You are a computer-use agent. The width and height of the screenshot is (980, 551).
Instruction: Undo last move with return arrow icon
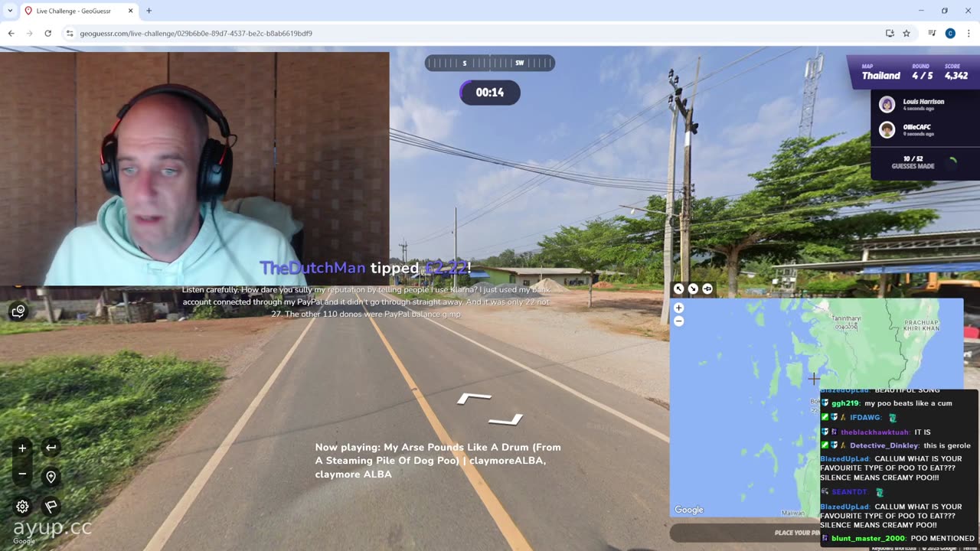(51, 448)
